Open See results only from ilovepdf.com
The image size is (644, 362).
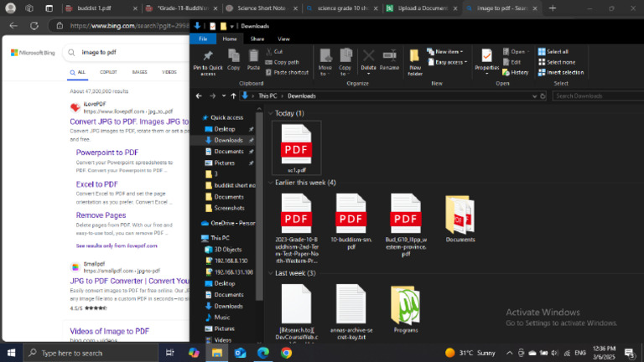(x=117, y=246)
